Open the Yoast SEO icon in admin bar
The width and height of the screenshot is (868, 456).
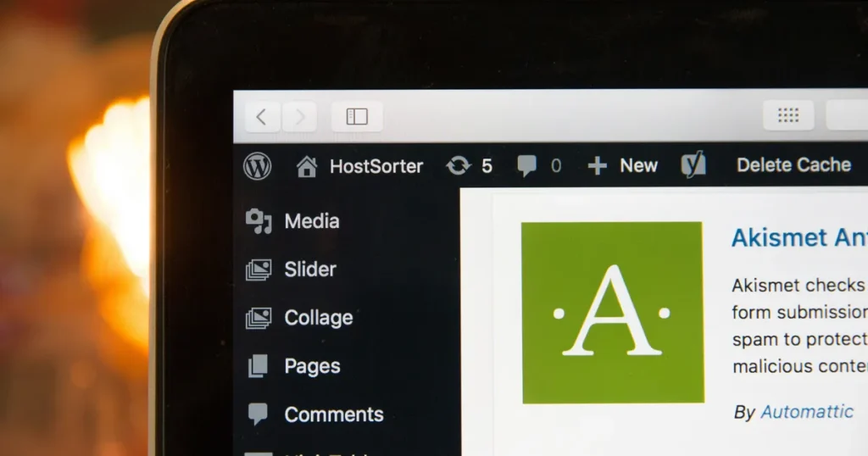[693, 165]
